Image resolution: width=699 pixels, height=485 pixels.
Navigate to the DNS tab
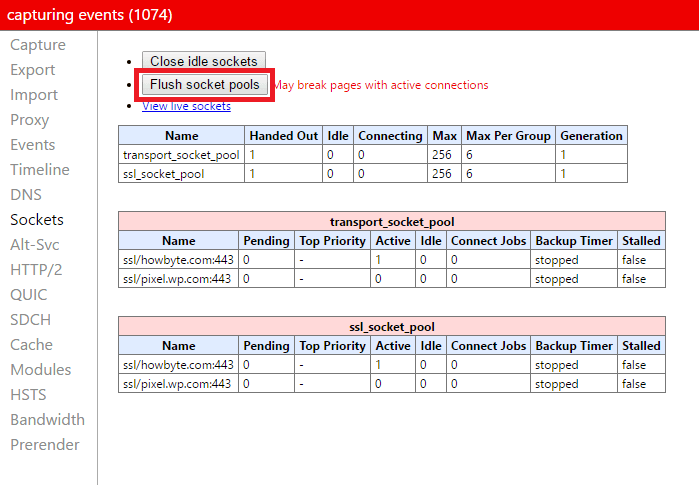coord(26,195)
